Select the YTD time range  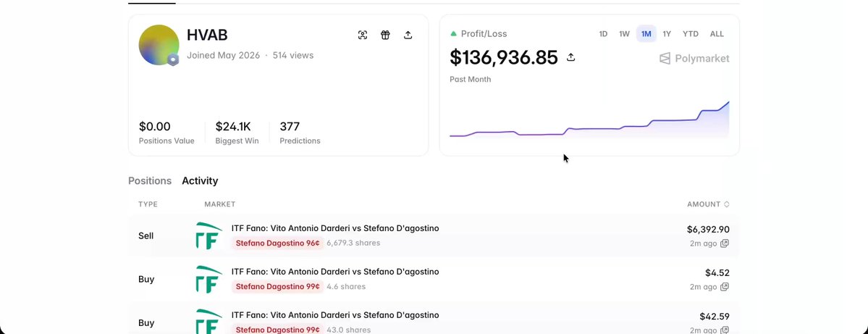[x=691, y=34]
